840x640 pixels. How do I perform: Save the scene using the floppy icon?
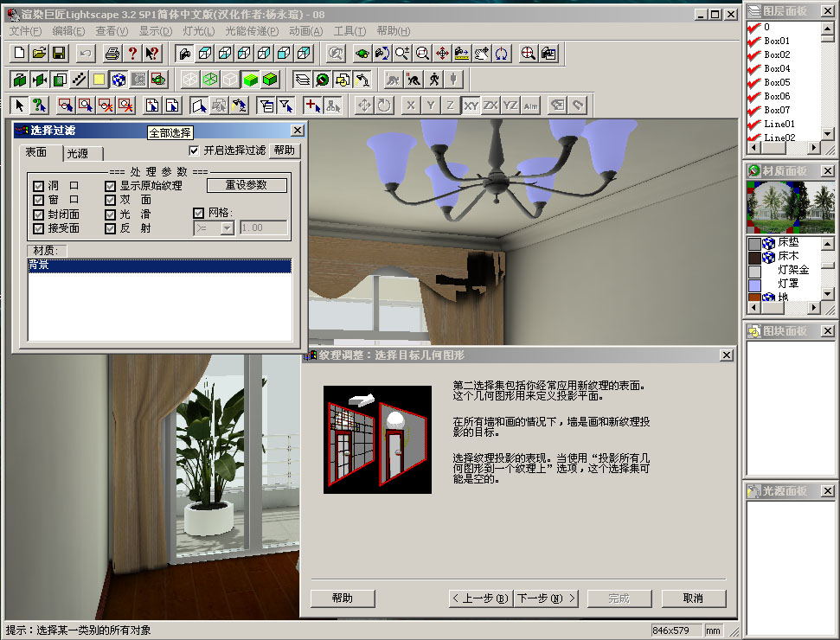pyautogui.click(x=59, y=53)
